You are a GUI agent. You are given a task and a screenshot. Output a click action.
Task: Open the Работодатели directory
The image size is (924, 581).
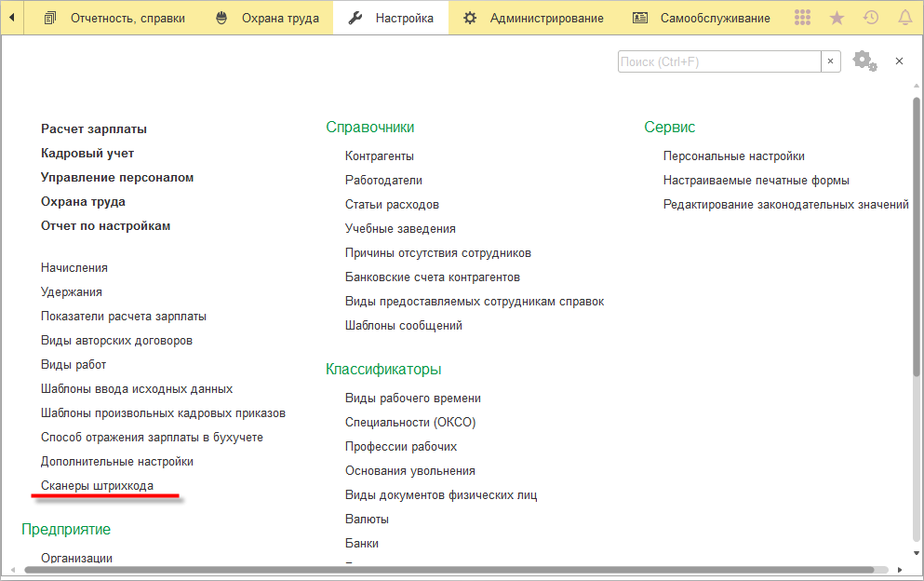[383, 181]
